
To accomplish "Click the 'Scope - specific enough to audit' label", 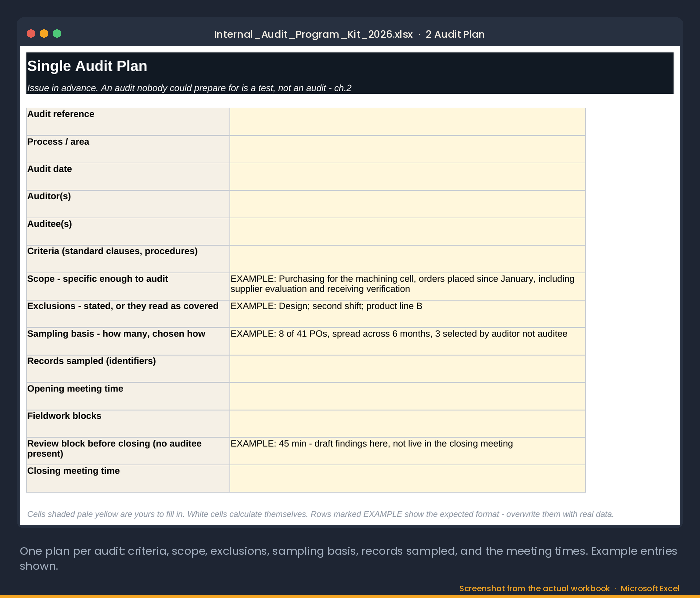I will (x=128, y=287).
